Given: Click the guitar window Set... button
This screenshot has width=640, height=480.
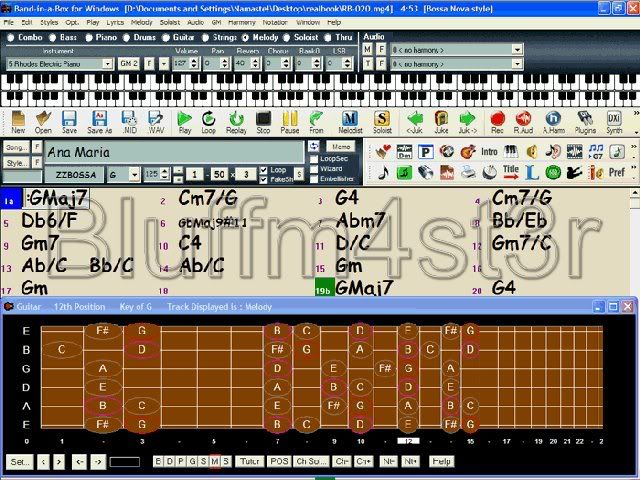Looking at the screenshot, I should [20, 462].
